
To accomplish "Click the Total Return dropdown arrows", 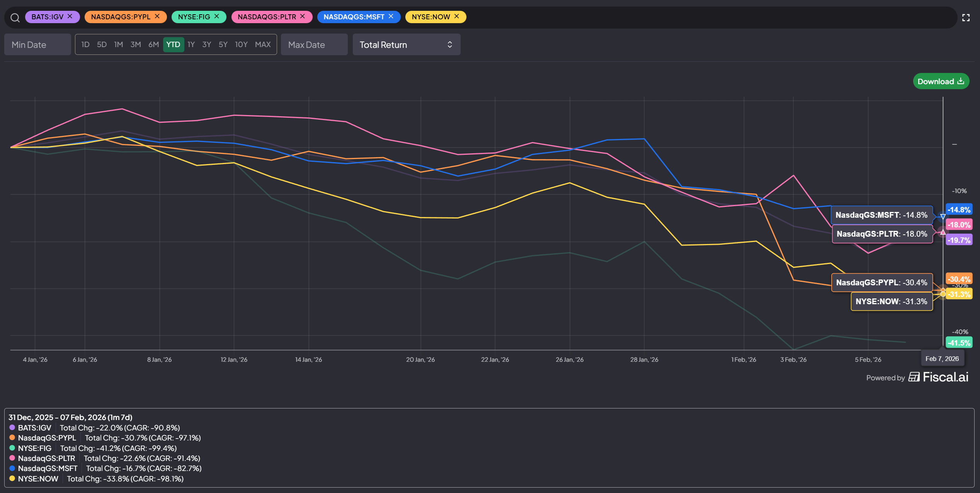I will point(450,44).
